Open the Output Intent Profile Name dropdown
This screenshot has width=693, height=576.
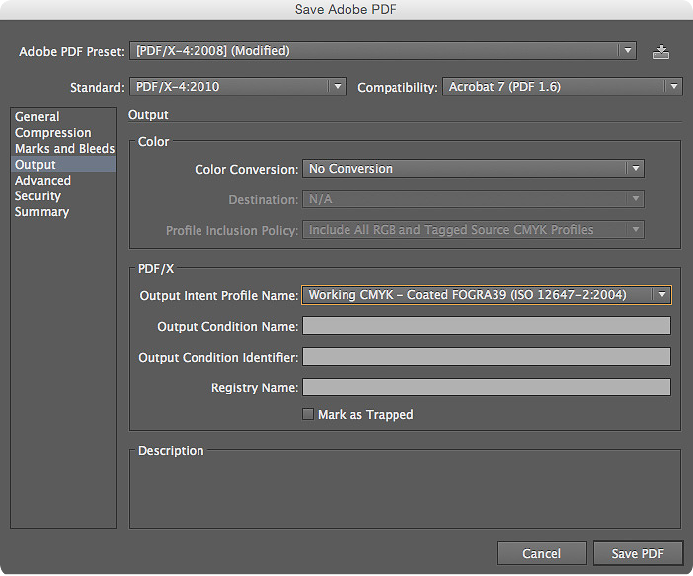486,295
